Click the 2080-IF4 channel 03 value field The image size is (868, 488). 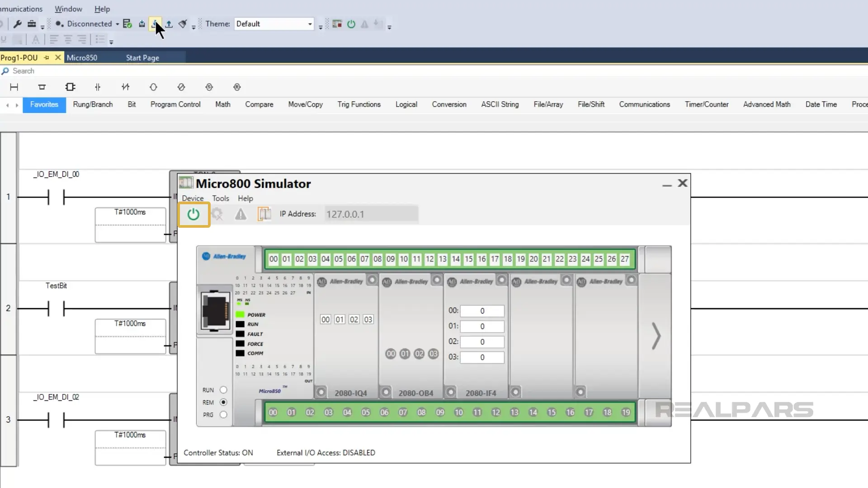pyautogui.click(x=482, y=357)
